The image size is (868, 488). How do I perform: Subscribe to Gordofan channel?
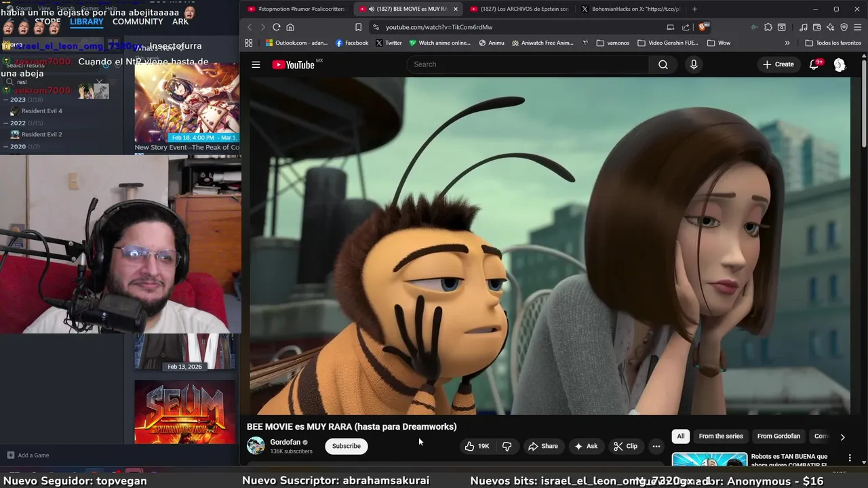pyautogui.click(x=347, y=446)
